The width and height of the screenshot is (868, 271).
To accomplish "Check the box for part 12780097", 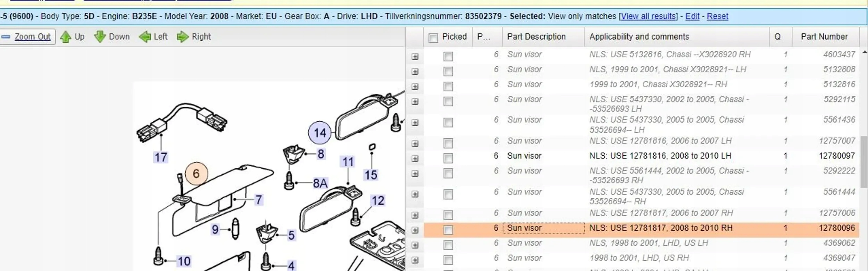I will tap(448, 158).
